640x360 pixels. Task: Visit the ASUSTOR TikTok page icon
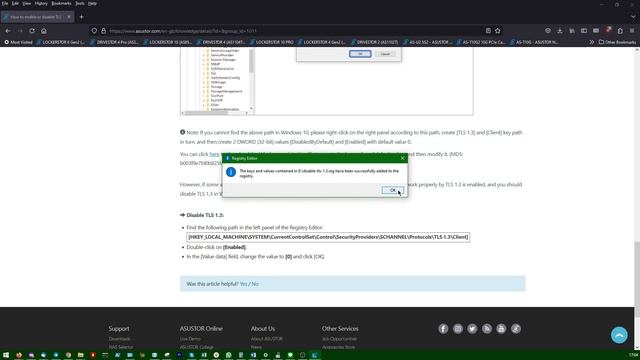click(516, 329)
